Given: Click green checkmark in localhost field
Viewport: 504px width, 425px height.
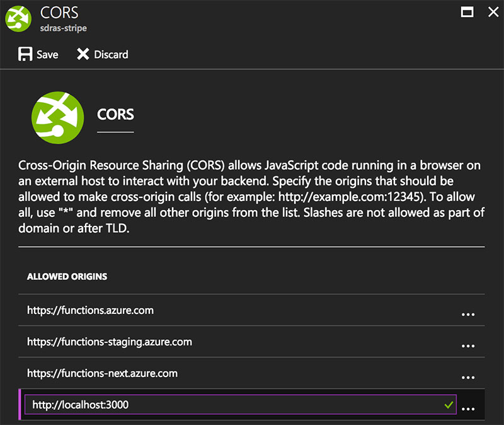Looking at the screenshot, I should (x=449, y=405).
